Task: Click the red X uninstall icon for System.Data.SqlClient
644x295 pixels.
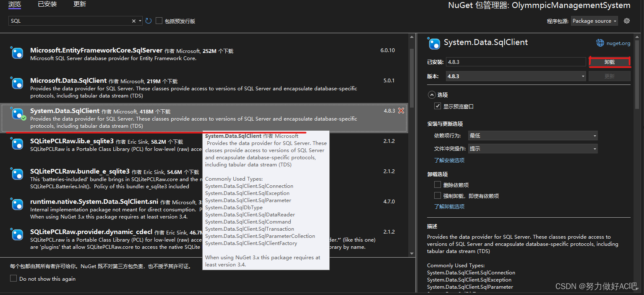Action: (401, 111)
